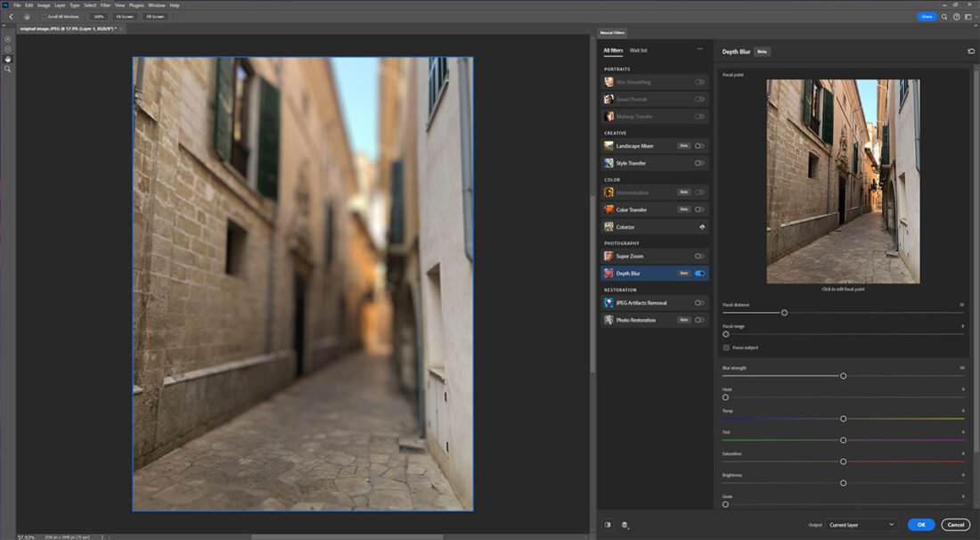The width and height of the screenshot is (980, 540).
Task: Click the focal point preview thumbnail
Action: [x=843, y=181]
